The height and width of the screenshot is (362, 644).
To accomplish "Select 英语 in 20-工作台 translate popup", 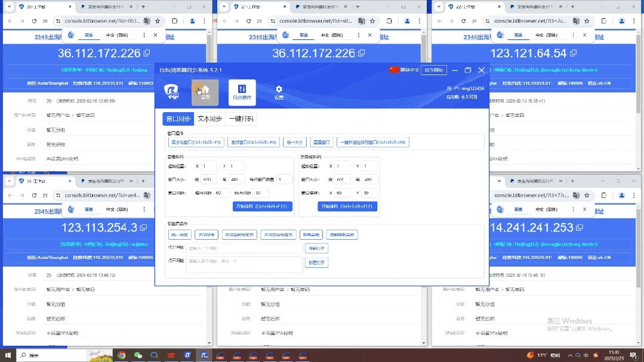I will 89,35.
